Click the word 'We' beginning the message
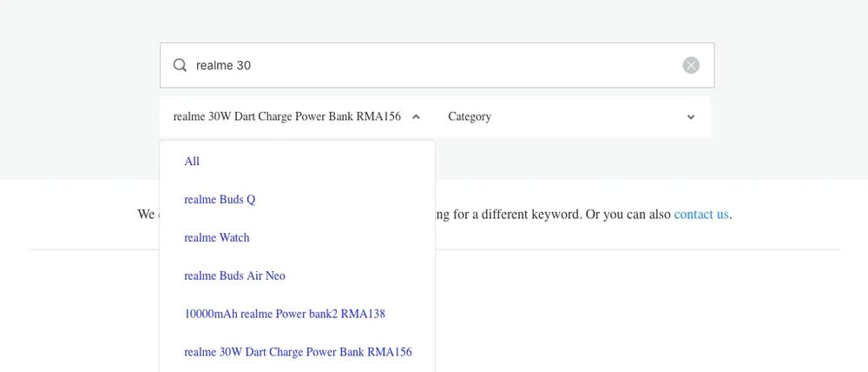This screenshot has width=868, height=372. (x=146, y=214)
